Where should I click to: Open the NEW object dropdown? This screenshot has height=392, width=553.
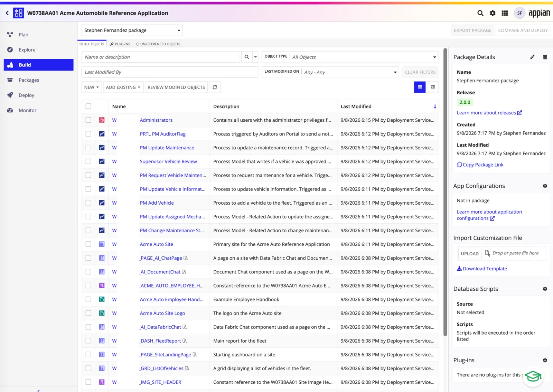pyautogui.click(x=92, y=87)
